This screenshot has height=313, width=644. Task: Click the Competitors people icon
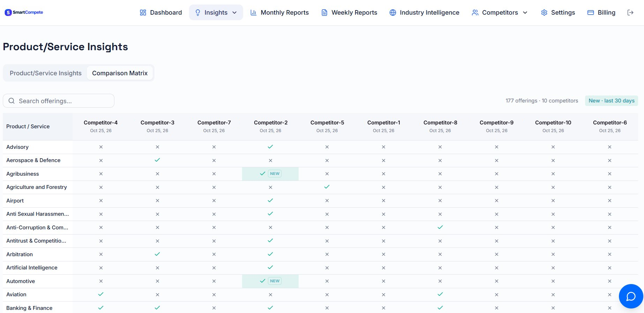tap(475, 13)
